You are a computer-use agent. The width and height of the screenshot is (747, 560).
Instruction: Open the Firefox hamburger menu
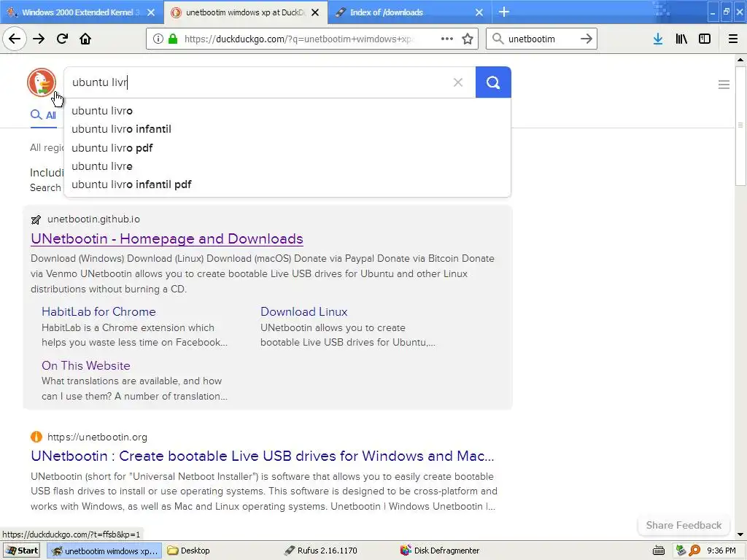pos(733,39)
